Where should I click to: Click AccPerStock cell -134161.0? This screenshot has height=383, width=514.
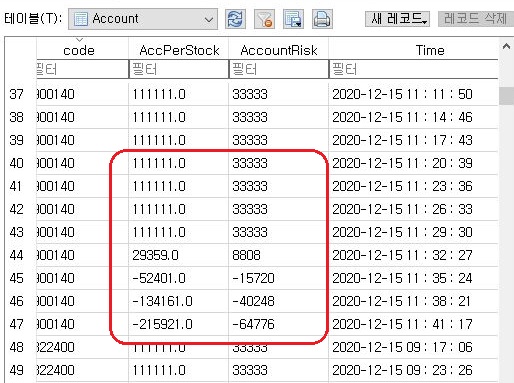[179, 301]
